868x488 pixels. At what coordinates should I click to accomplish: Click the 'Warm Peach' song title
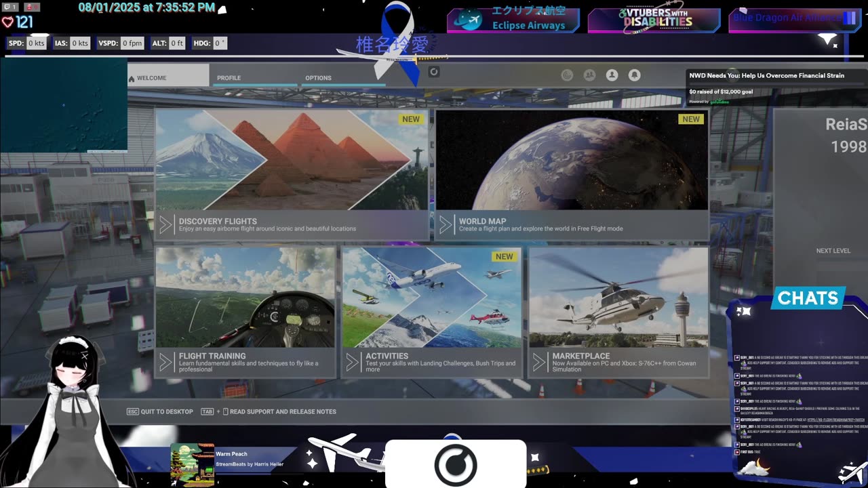click(x=231, y=454)
